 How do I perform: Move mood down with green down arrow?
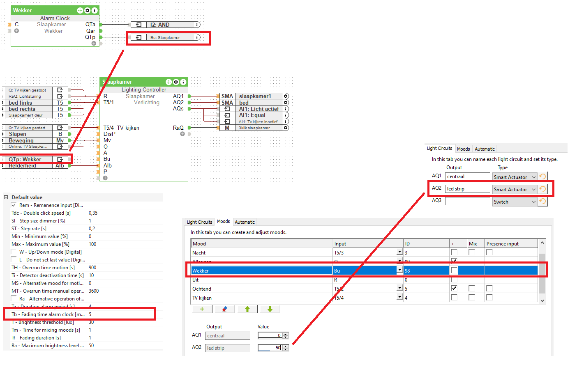coord(270,309)
